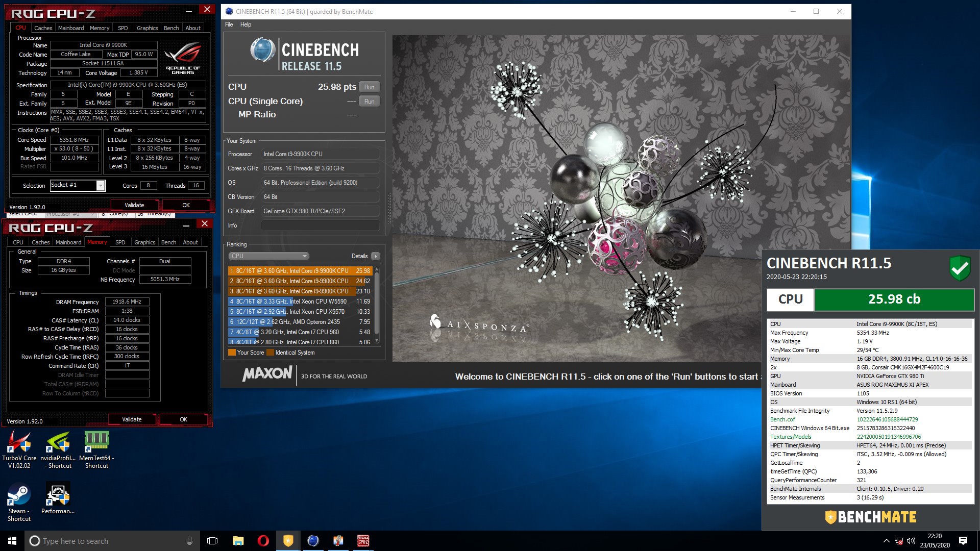This screenshot has width=980, height=551.
Task: Click Validate in lower CPU-Z memory window
Action: (x=132, y=419)
